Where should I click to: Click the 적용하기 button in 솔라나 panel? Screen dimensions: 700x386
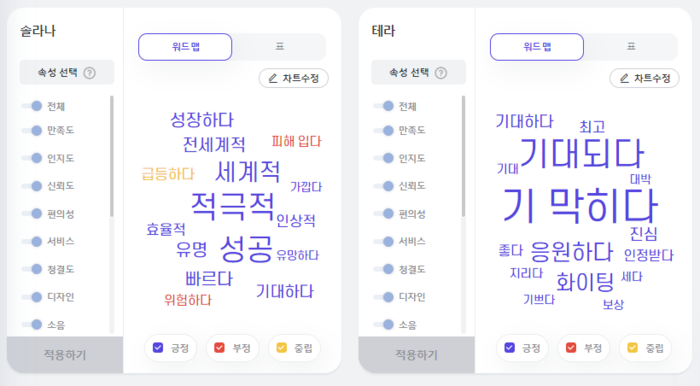click(65, 355)
